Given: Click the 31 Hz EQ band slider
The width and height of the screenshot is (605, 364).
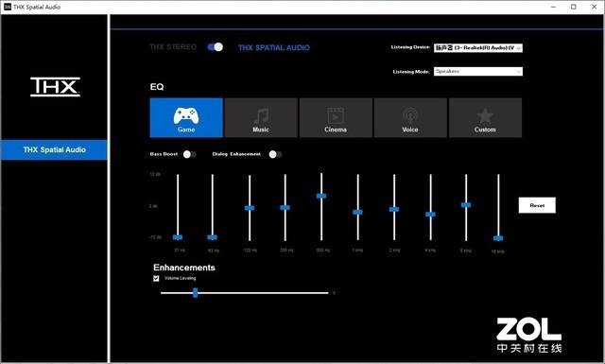Looking at the screenshot, I should [x=178, y=207].
